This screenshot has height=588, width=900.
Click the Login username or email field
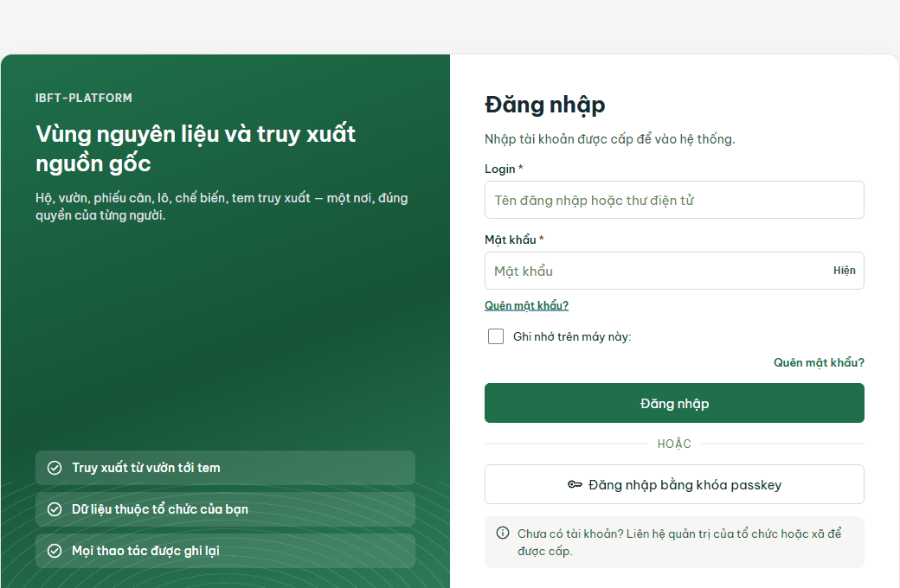click(674, 201)
